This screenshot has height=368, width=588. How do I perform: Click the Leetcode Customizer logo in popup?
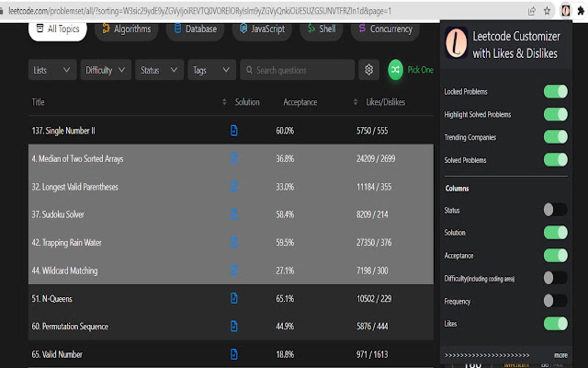(456, 43)
